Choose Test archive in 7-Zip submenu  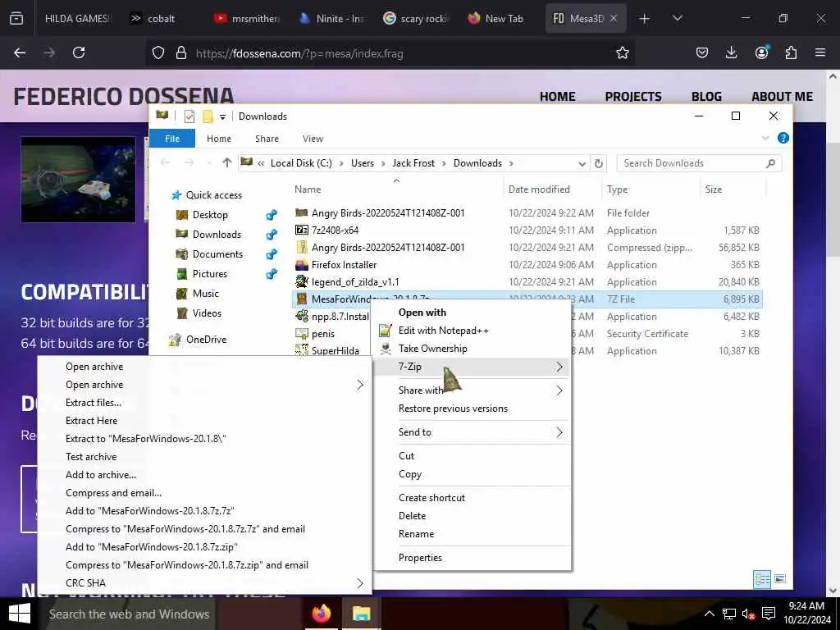[91, 456]
